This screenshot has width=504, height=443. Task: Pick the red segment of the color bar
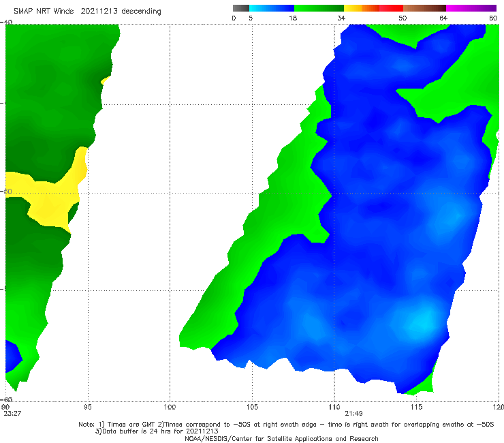point(391,8)
